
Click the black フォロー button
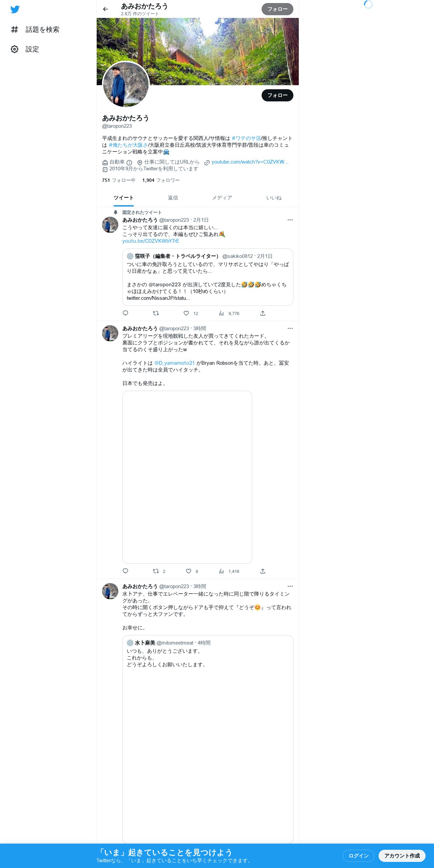pyautogui.click(x=278, y=95)
